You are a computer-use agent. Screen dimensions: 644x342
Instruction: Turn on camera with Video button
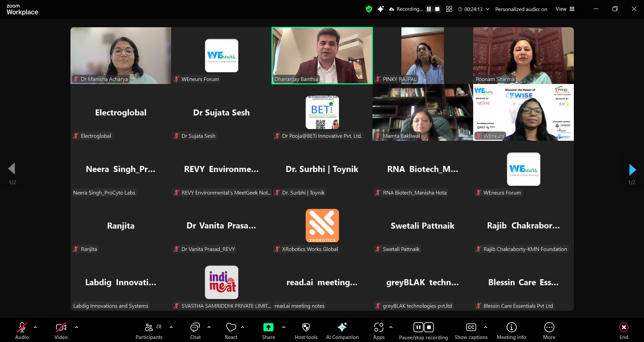61,331
